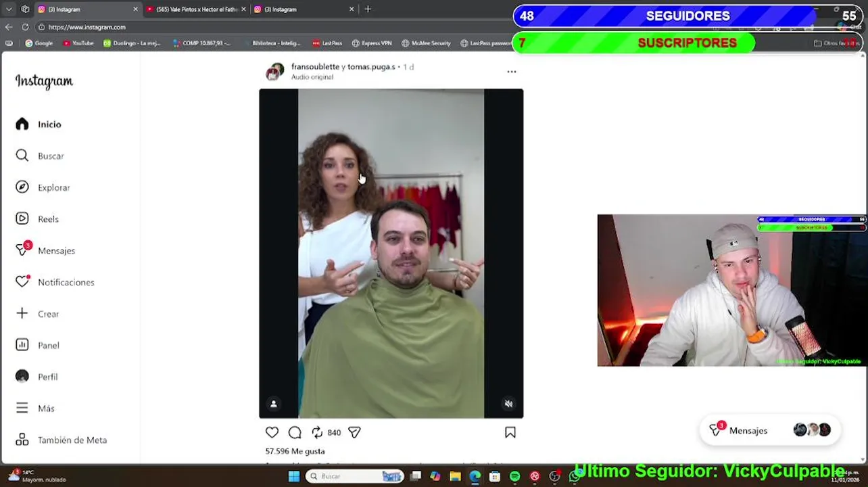The height and width of the screenshot is (487, 868).
Task: Reload the page with browser refresh icon
Action: click(25, 27)
